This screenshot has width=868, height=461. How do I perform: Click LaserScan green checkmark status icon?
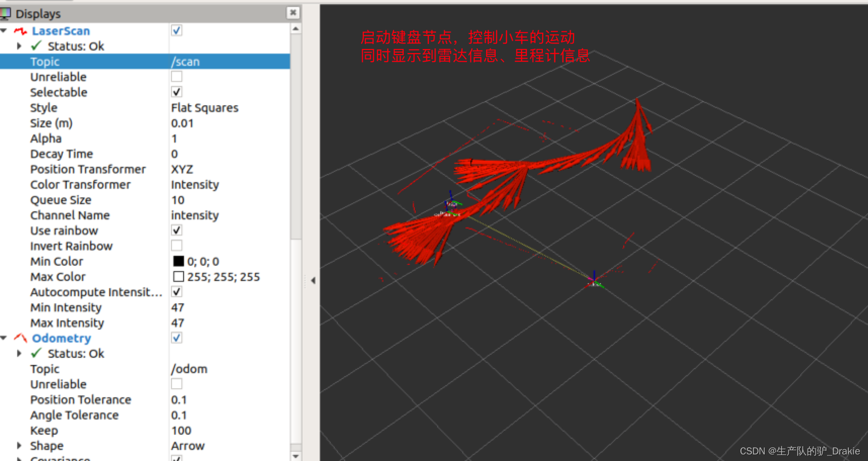[x=36, y=46]
